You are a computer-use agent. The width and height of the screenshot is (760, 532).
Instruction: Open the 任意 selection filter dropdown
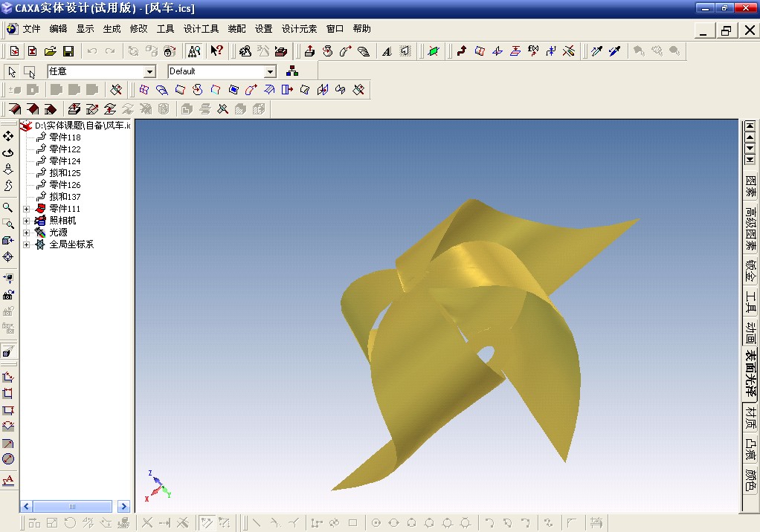tap(149, 71)
